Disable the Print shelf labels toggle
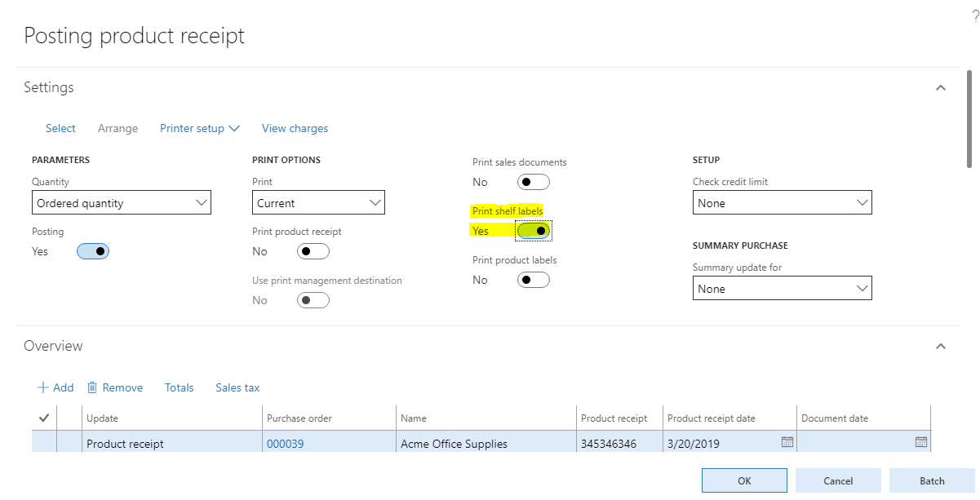 tap(534, 231)
